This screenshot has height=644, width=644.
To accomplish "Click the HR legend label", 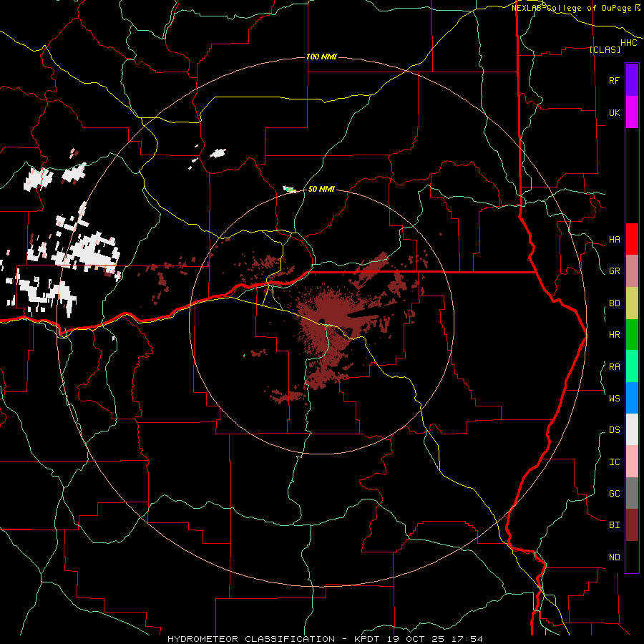I will coord(614,335).
